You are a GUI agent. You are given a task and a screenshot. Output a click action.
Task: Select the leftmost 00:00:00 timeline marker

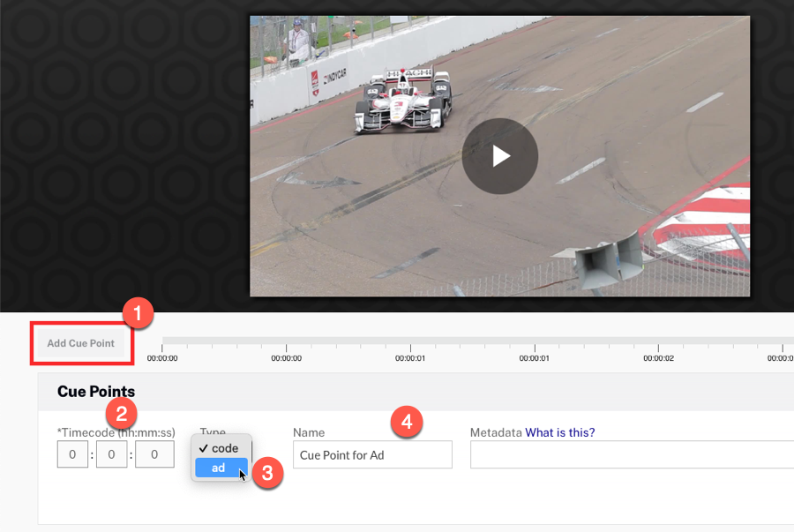tap(162, 358)
